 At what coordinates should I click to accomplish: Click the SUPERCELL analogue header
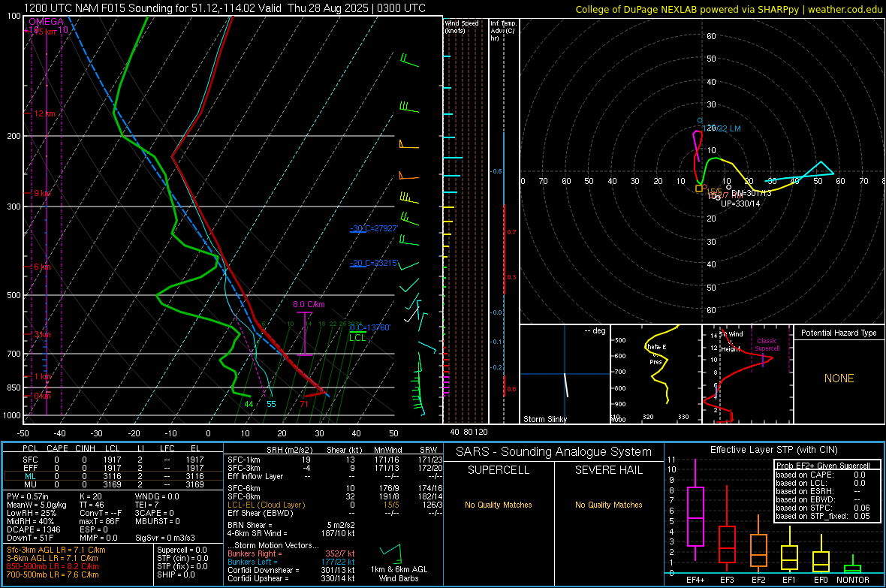pyautogui.click(x=499, y=470)
